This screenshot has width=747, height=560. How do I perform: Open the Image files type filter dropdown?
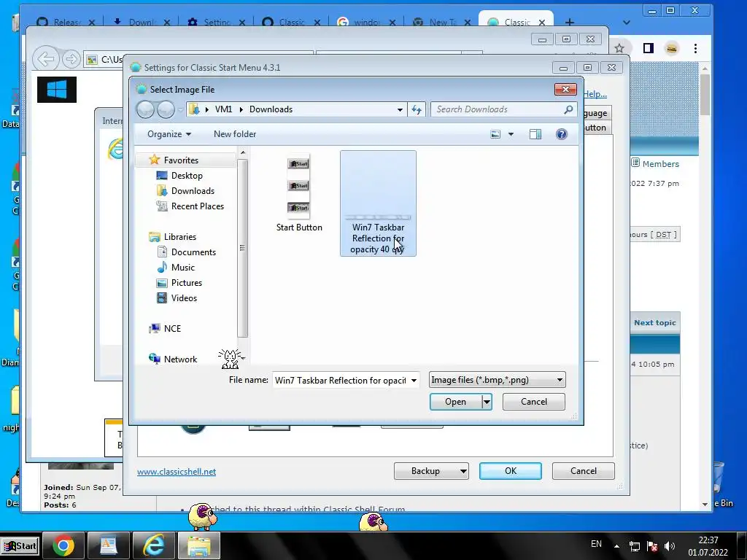pos(497,380)
